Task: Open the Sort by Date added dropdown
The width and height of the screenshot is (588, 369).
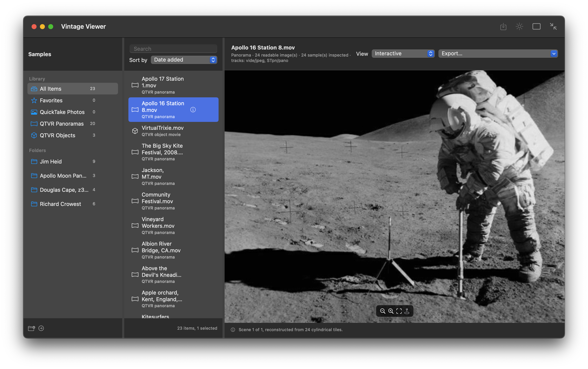Action: coord(184,60)
